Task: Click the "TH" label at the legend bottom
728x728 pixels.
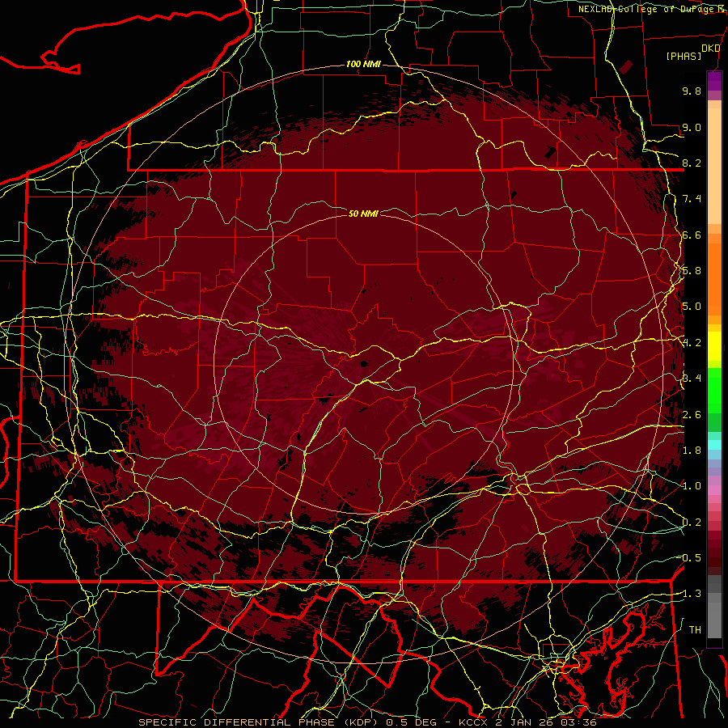Action: point(695,629)
